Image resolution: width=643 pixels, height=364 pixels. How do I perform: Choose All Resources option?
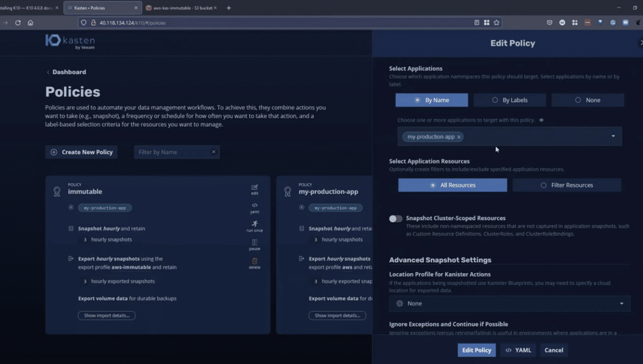click(452, 185)
